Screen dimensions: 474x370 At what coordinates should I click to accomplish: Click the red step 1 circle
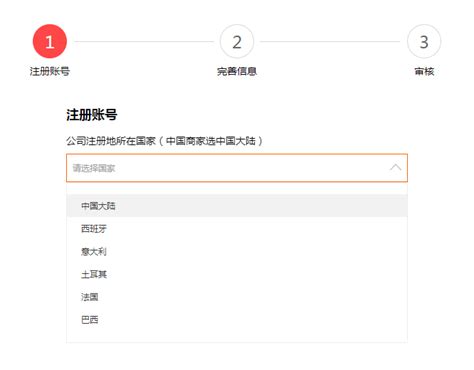click(50, 42)
